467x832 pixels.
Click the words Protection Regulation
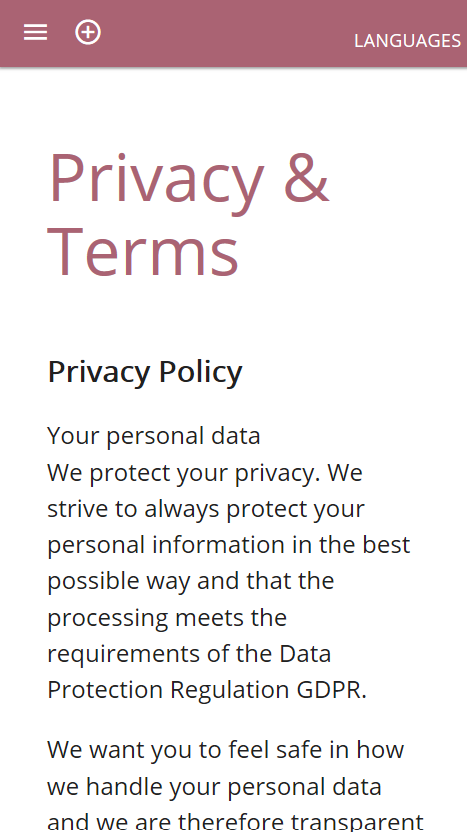pos(169,690)
